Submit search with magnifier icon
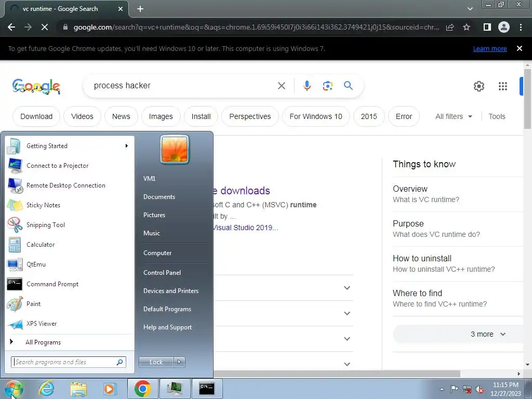This screenshot has height=399, width=532. 348,86
